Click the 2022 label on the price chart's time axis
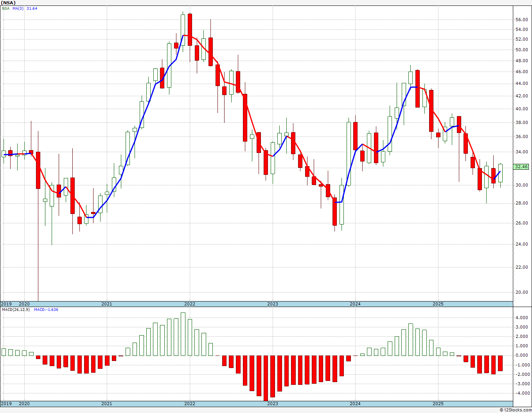Image resolution: width=532 pixels, height=413 pixels. tap(189, 304)
